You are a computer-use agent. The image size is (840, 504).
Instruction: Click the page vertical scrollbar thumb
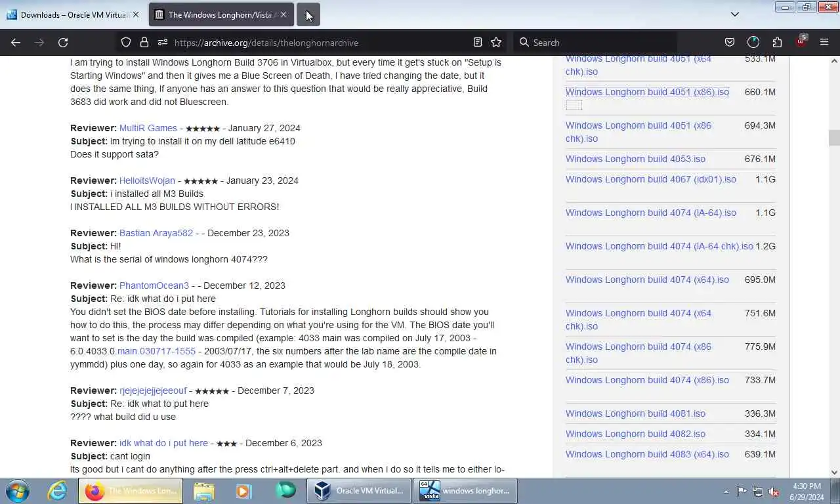click(x=834, y=138)
